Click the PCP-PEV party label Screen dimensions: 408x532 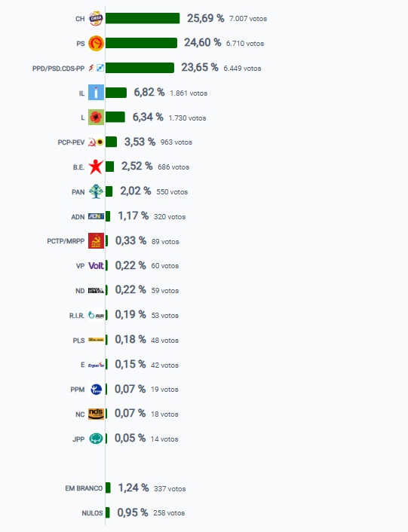tap(71, 142)
